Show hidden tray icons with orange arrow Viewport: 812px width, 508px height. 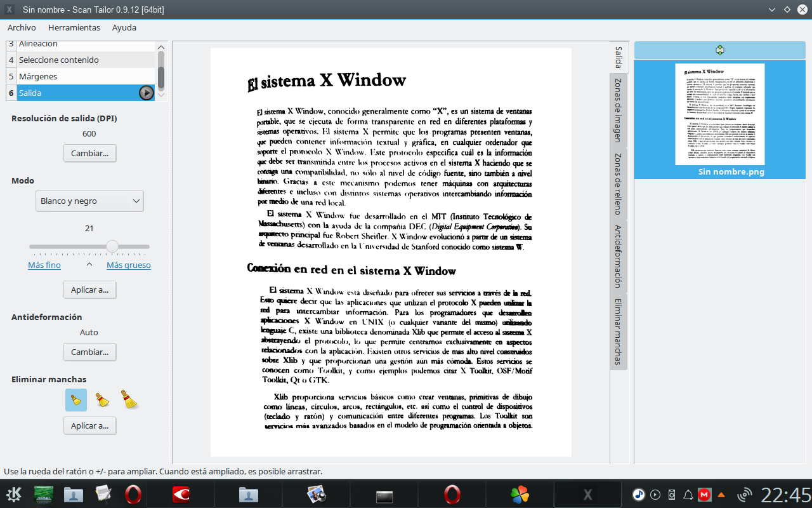(721, 494)
